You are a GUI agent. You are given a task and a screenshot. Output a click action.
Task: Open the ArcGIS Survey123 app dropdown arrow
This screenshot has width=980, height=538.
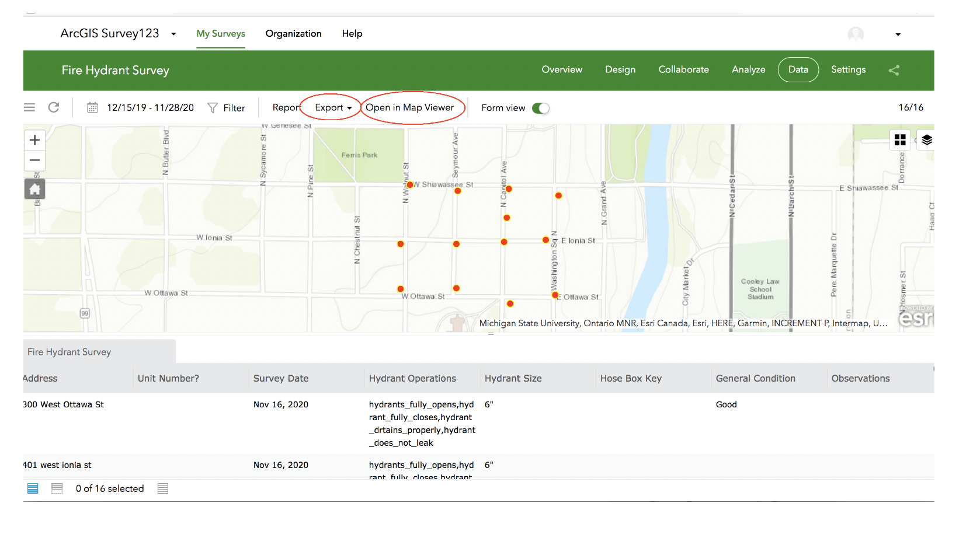[x=173, y=34]
